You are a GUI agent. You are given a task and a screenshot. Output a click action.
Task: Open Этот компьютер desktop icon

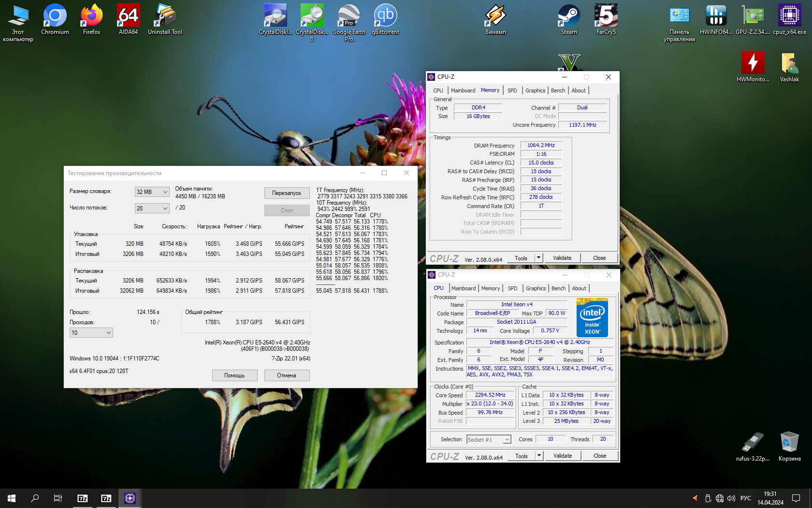pyautogui.click(x=18, y=23)
